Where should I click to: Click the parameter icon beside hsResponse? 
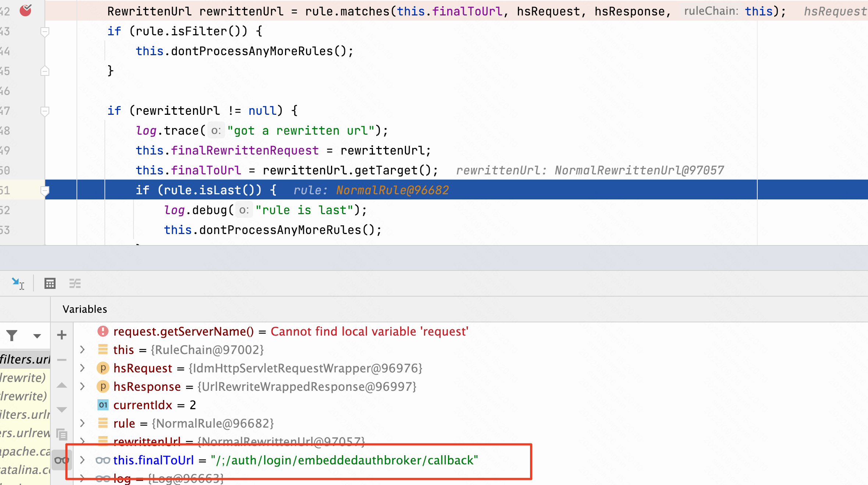coord(103,386)
